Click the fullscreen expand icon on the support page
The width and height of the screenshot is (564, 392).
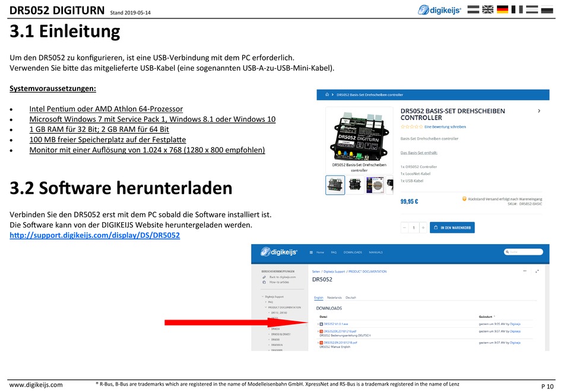(x=537, y=271)
